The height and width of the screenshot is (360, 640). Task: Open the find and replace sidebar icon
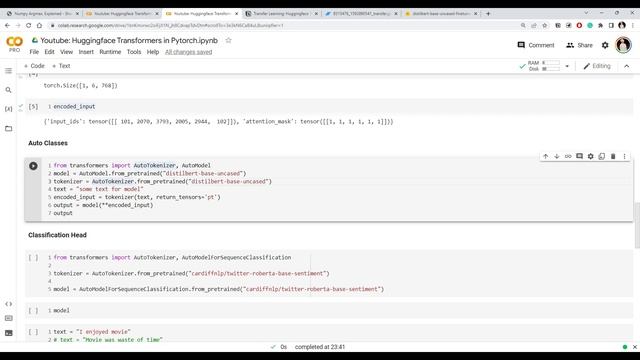click(x=8, y=90)
